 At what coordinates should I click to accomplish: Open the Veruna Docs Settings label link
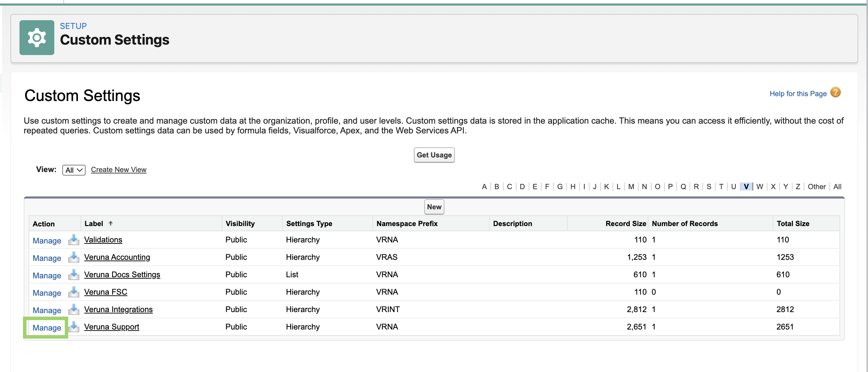click(122, 274)
